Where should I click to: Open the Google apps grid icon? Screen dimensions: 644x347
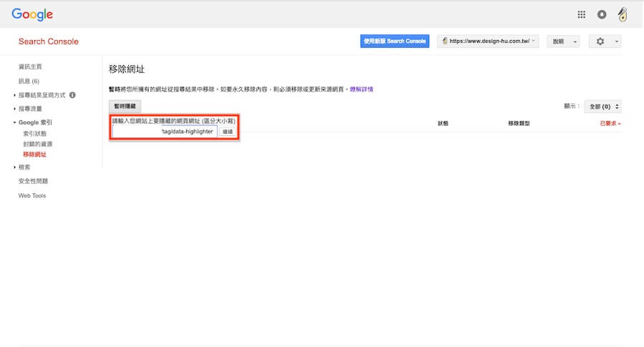(581, 14)
